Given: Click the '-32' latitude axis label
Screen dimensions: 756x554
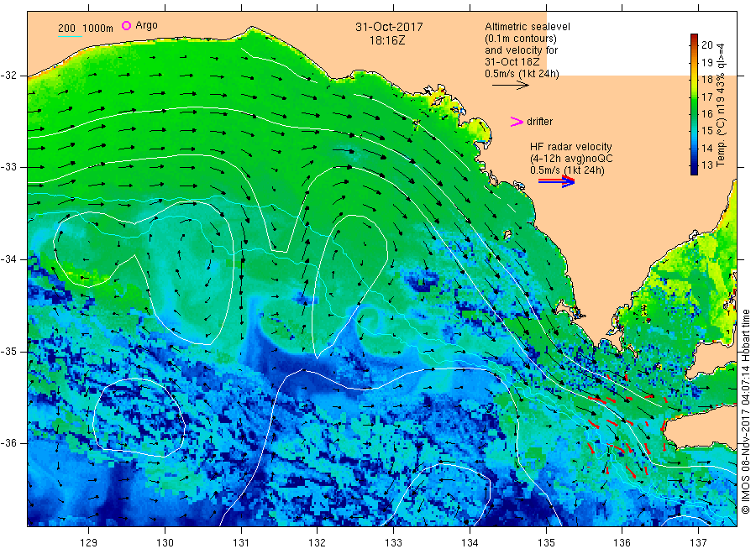Looking at the screenshot, I should click(x=8, y=76).
